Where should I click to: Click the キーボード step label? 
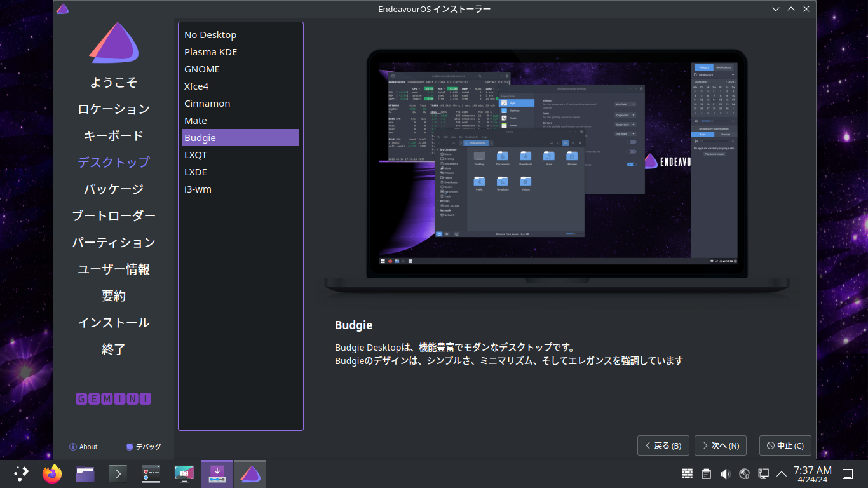point(114,136)
